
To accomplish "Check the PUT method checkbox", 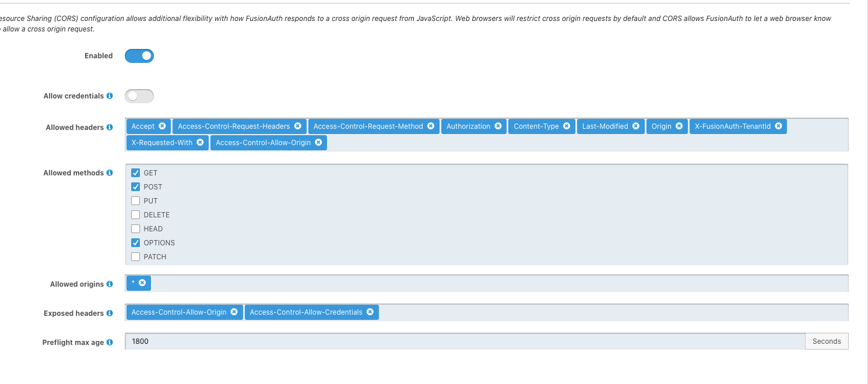I will point(136,201).
